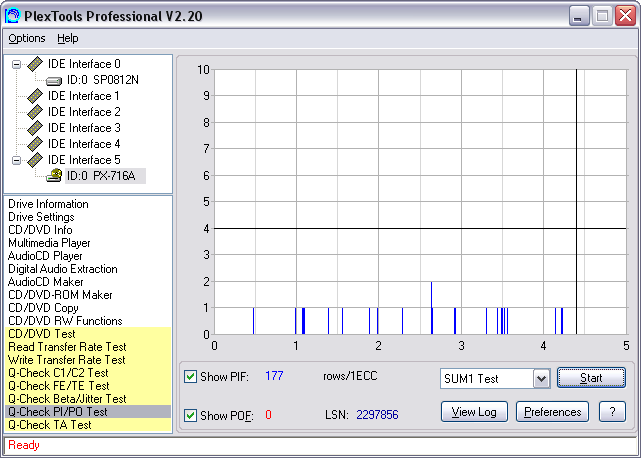
Task: Click the question mark help button
Action: [x=612, y=412]
